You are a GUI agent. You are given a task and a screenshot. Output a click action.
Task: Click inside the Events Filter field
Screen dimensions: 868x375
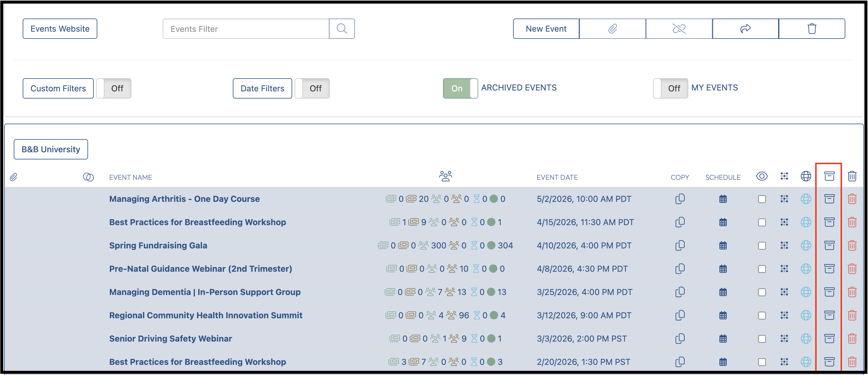point(246,29)
